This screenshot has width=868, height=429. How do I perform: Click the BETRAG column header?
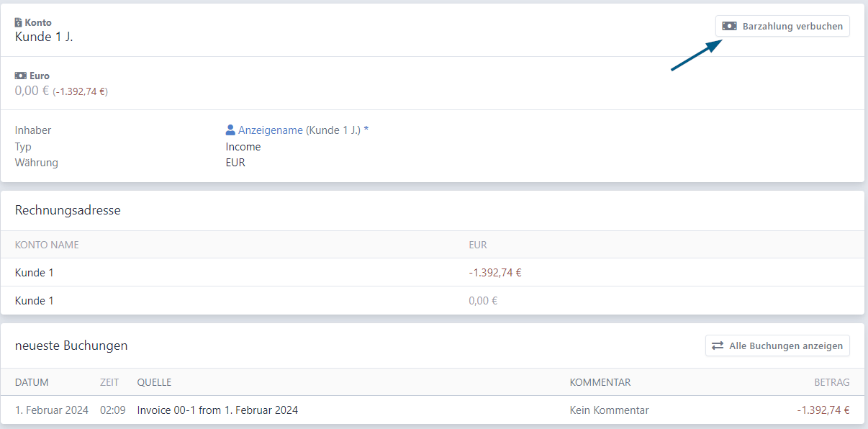coord(832,382)
